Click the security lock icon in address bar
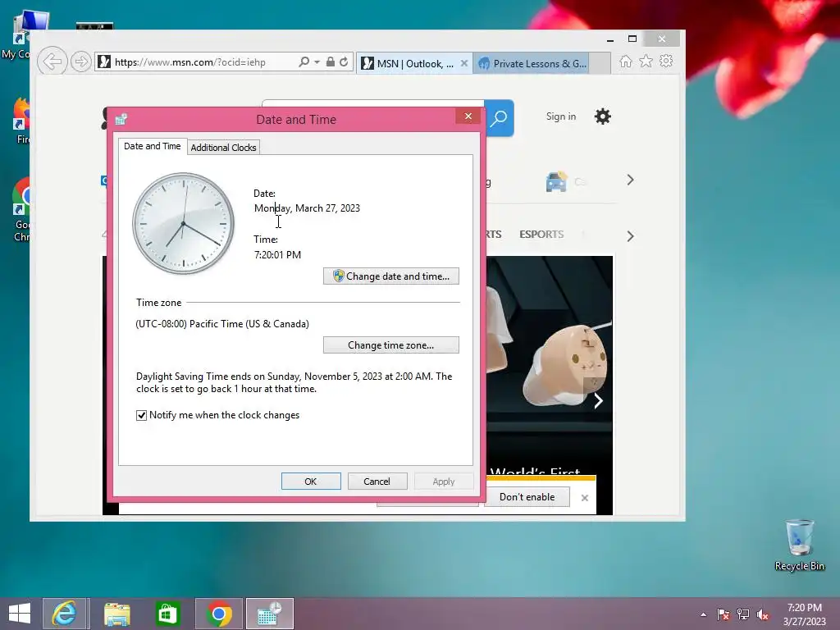 [x=331, y=62]
